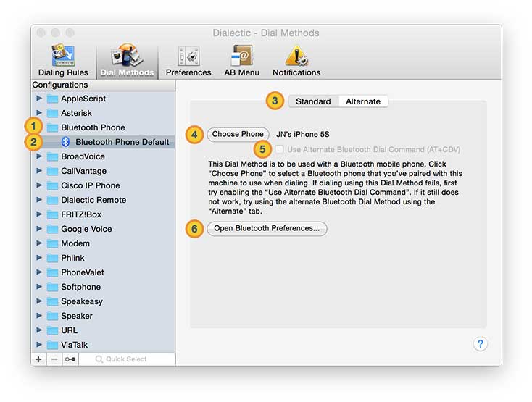Image resolution: width=532 pixels, height=402 pixels.
Task: Click the Bluetooth icon beside Bluetooth Phone Default
Action: [x=65, y=142]
